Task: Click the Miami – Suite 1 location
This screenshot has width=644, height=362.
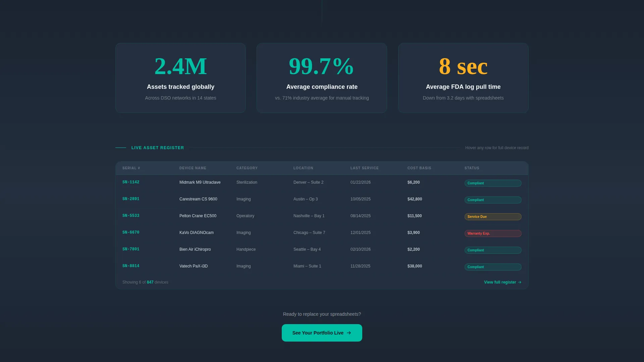Action: pyautogui.click(x=307, y=266)
